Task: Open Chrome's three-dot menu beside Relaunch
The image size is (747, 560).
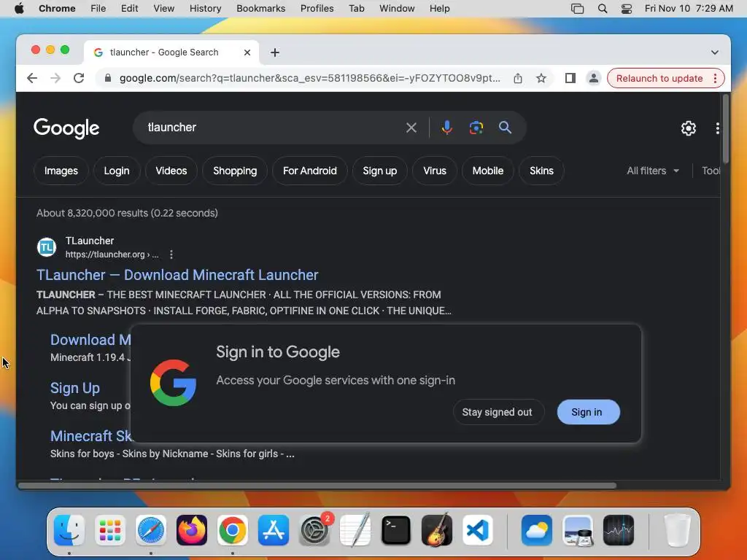Action: click(715, 78)
